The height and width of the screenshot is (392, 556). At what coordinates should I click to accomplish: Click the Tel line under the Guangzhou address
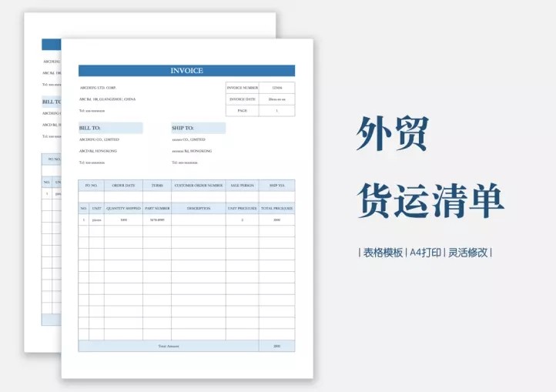[x=92, y=111]
